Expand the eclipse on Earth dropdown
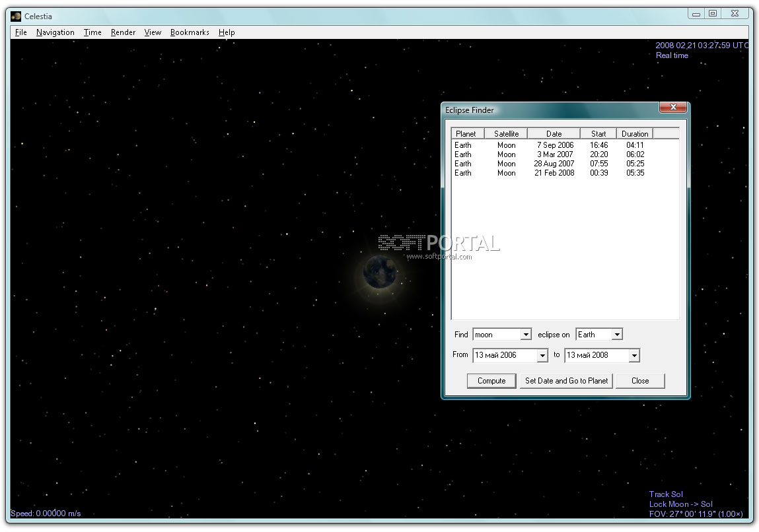Viewport: 759px width, 532px height. [x=617, y=335]
